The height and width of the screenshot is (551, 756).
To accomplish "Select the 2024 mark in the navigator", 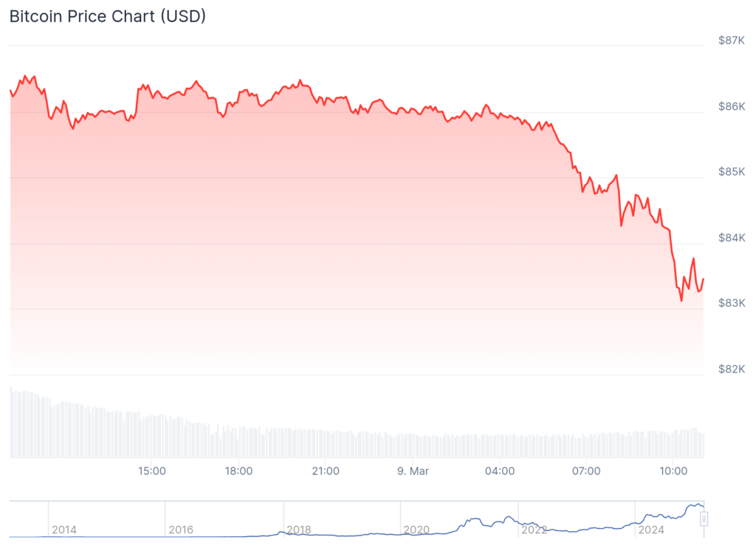I will coord(651,530).
